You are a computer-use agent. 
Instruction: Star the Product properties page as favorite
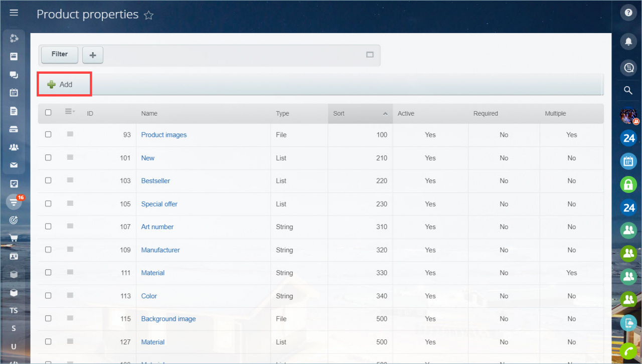[148, 15]
